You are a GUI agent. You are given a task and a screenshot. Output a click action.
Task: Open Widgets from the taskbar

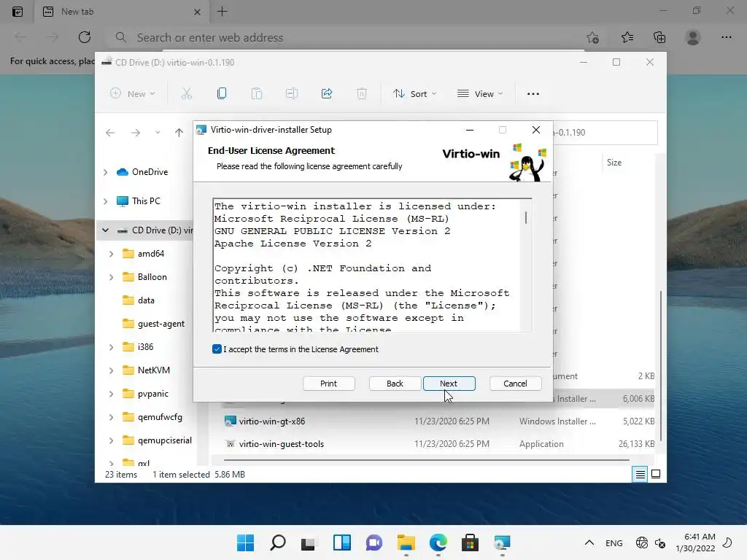coord(342,542)
